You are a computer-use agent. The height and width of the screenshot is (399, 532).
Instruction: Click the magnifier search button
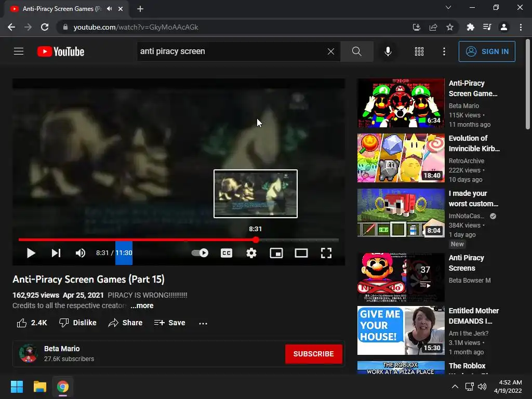(356, 51)
